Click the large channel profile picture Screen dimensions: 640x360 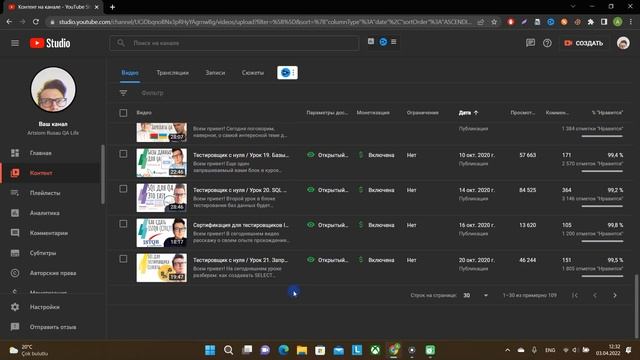point(53,90)
